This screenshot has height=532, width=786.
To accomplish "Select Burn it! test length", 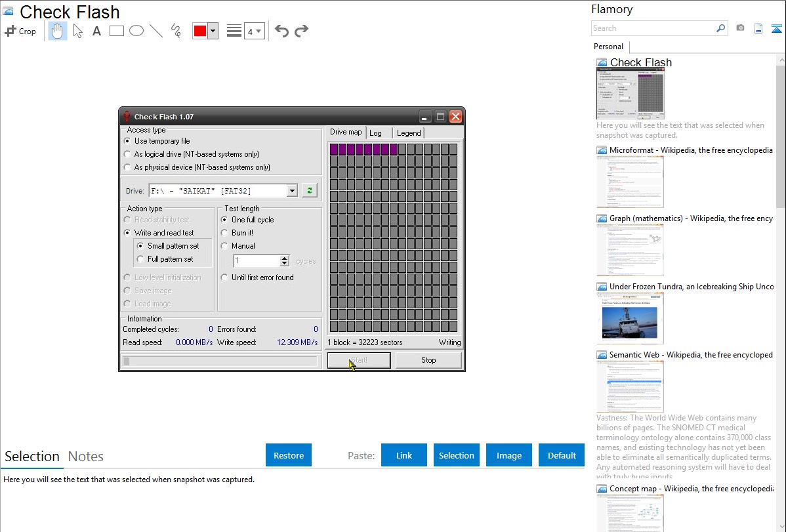I will 224,233.
